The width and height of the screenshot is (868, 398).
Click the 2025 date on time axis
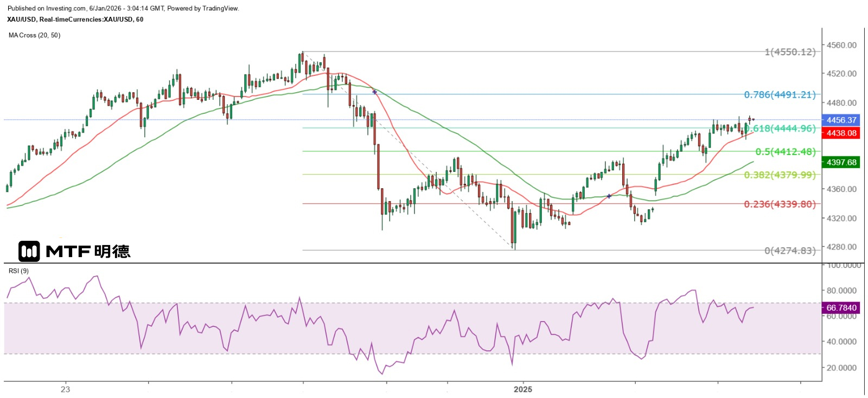pyautogui.click(x=523, y=389)
